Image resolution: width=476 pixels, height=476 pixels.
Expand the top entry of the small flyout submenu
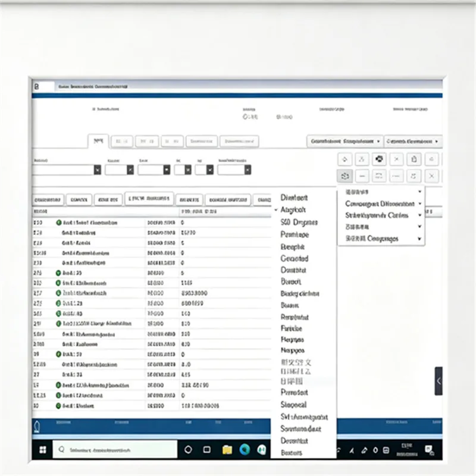(x=381, y=192)
